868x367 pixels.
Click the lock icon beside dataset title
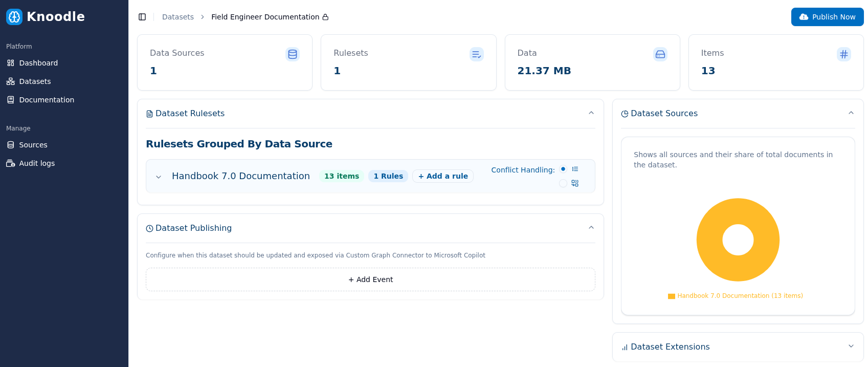tap(325, 17)
